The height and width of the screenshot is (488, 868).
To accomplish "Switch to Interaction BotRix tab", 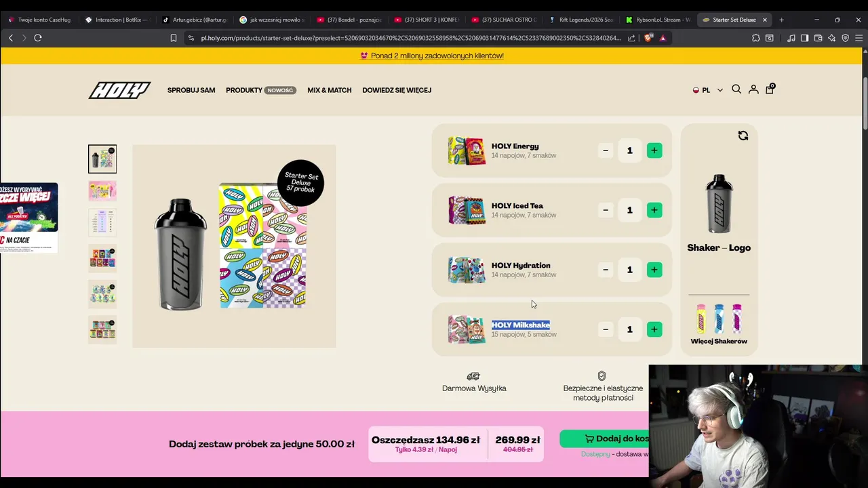I will [117, 20].
